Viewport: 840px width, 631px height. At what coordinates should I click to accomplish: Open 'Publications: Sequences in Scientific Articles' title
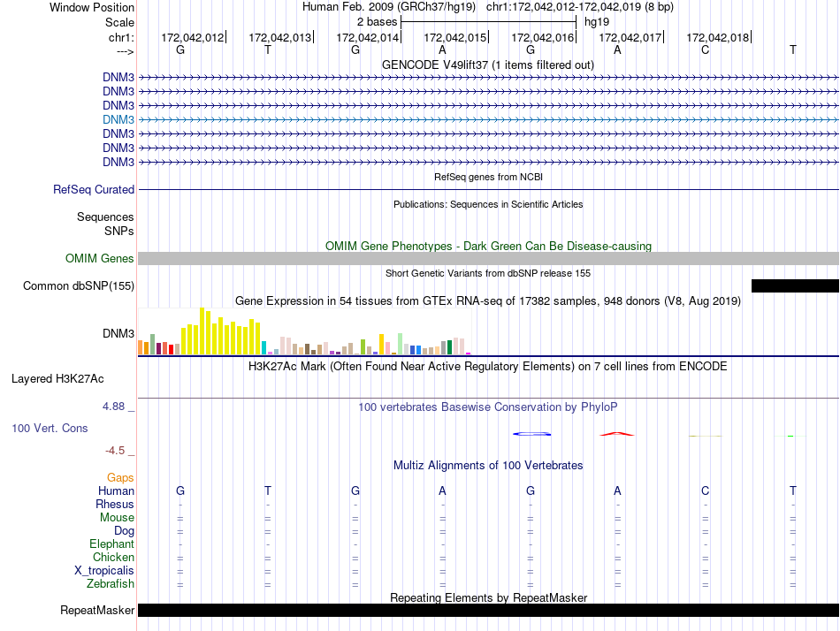488,204
